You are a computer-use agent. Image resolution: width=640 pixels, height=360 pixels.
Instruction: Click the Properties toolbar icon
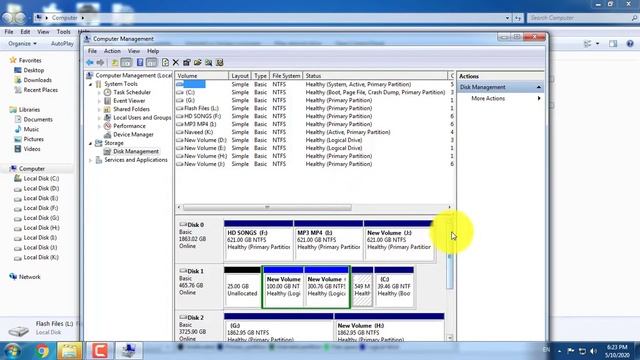pyautogui.click(x=187, y=62)
